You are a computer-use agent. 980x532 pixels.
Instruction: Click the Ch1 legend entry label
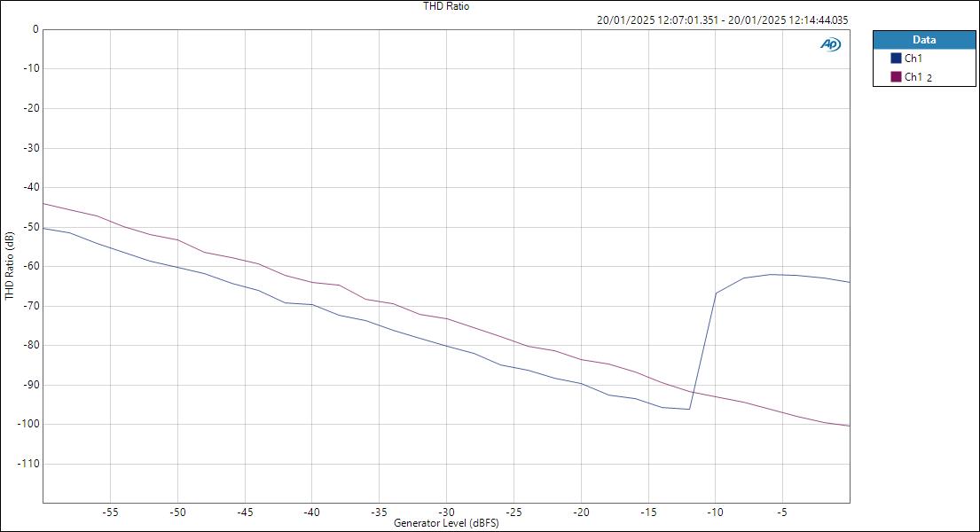(913, 59)
